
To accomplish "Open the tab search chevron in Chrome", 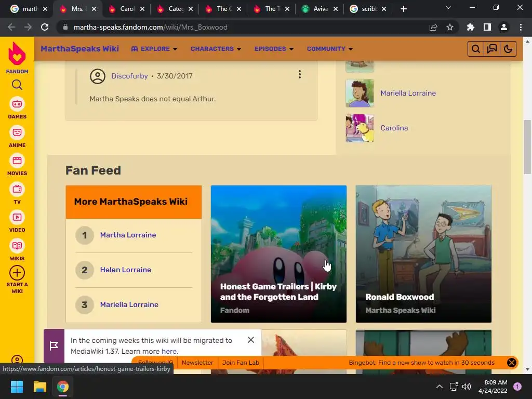I will click(448, 7).
